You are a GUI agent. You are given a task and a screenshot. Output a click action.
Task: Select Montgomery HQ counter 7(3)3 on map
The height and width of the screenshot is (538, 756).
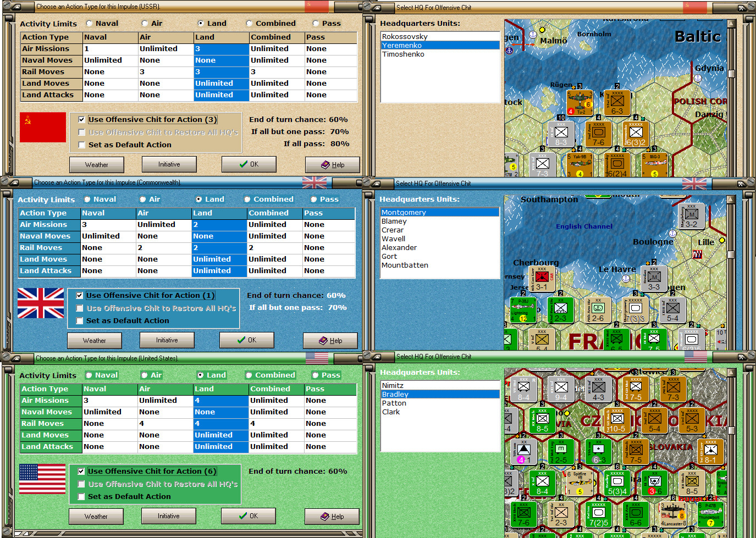[x=636, y=310]
